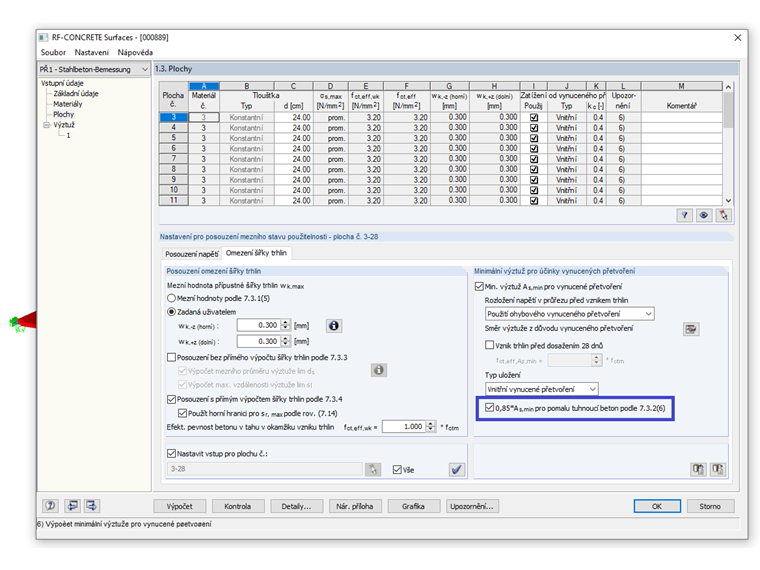
Task: Open the crack width info icon beside wk,-z
Action: pyautogui.click(x=333, y=325)
